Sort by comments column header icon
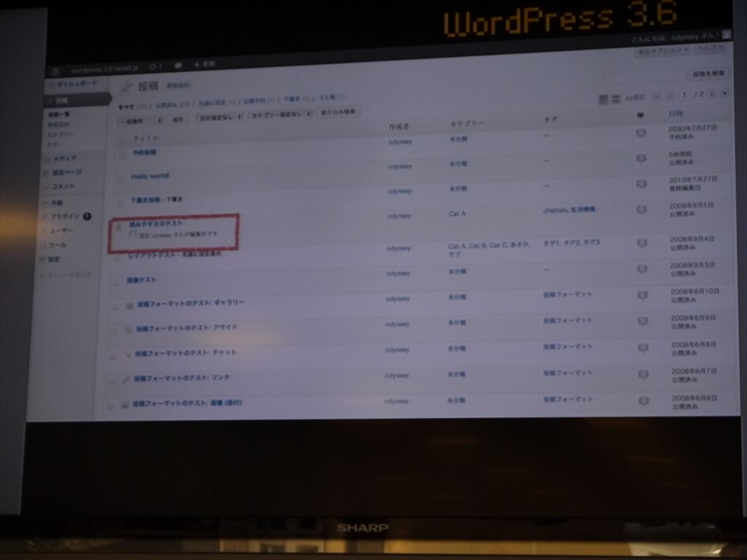Image resolution: width=747 pixels, height=560 pixels. pyautogui.click(x=640, y=116)
